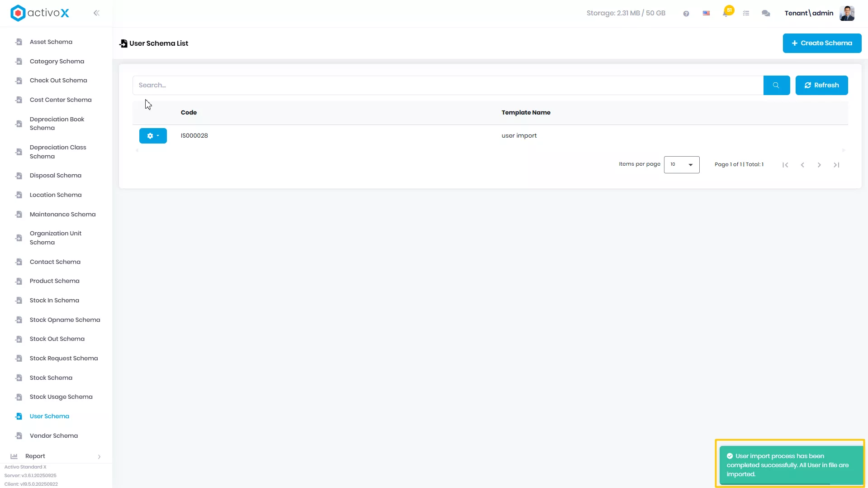Open the task list icon in header

(746, 14)
